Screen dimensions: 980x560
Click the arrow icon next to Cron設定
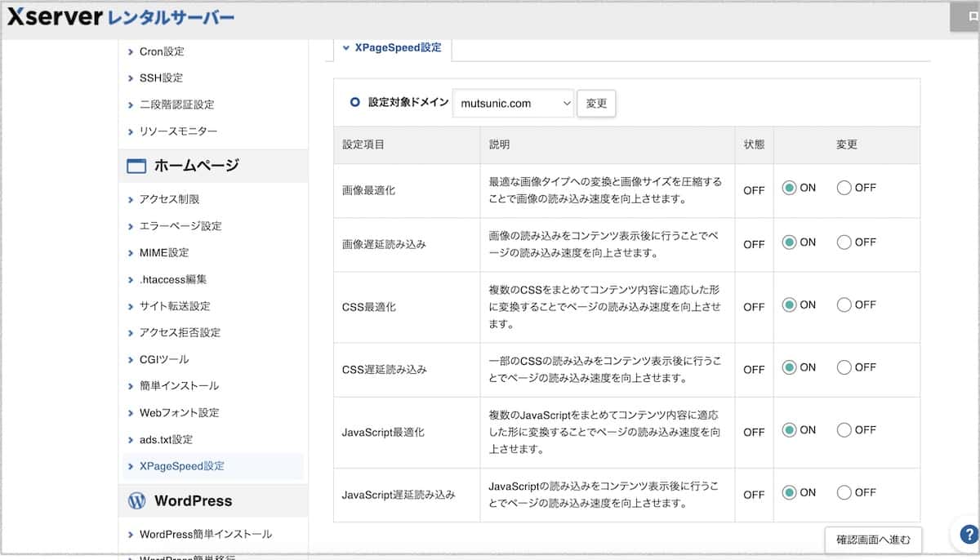click(130, 51)
